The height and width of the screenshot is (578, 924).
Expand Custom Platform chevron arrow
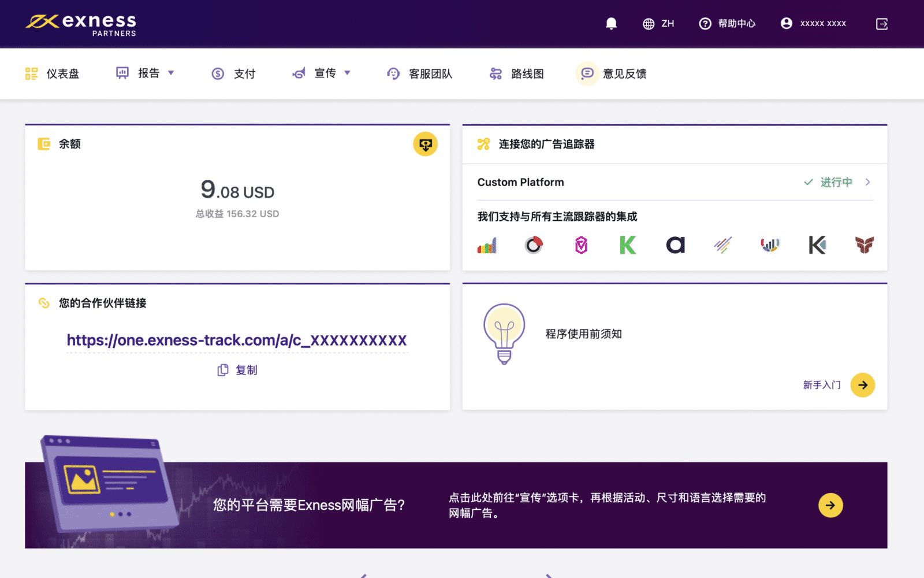click(868, 182)
